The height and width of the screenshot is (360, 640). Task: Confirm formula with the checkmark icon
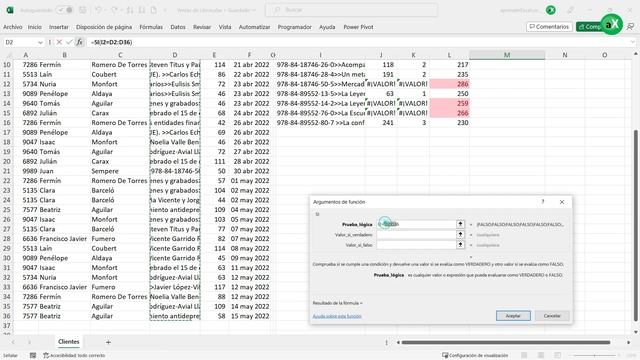click(69, 42)
